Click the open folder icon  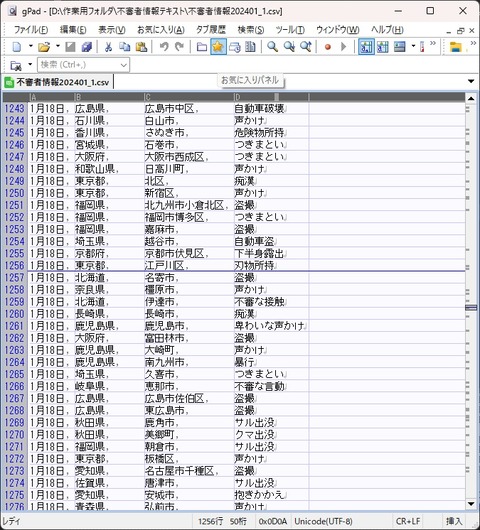44,47
